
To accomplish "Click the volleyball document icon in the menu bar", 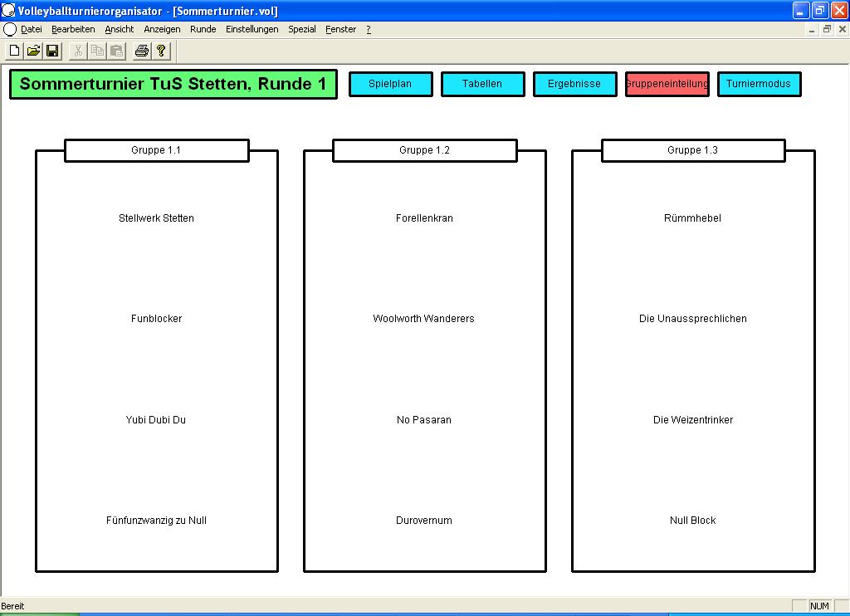I will click(x=10, y=29).
